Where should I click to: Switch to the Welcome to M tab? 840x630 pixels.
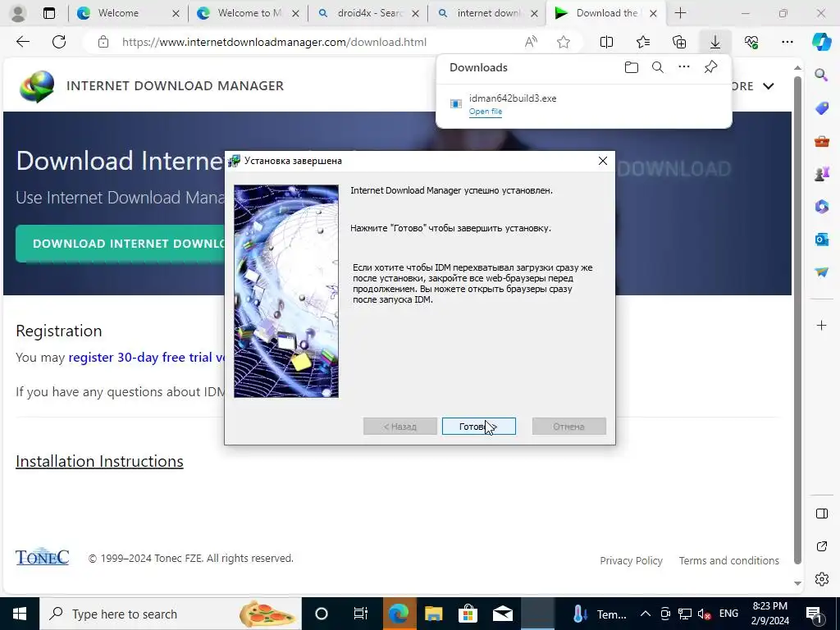click(237, 13)
